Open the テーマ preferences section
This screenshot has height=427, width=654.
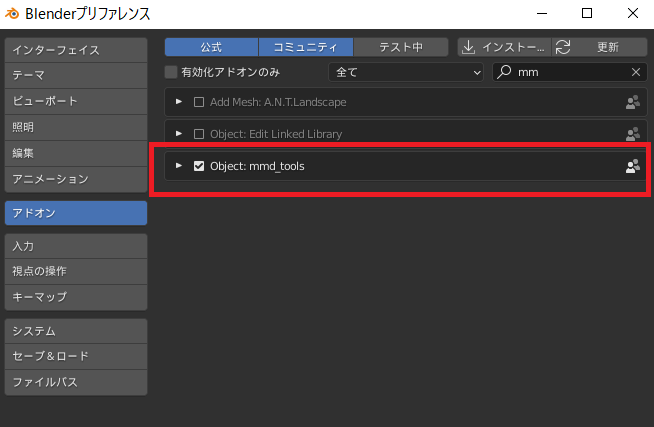pos(76,75)
